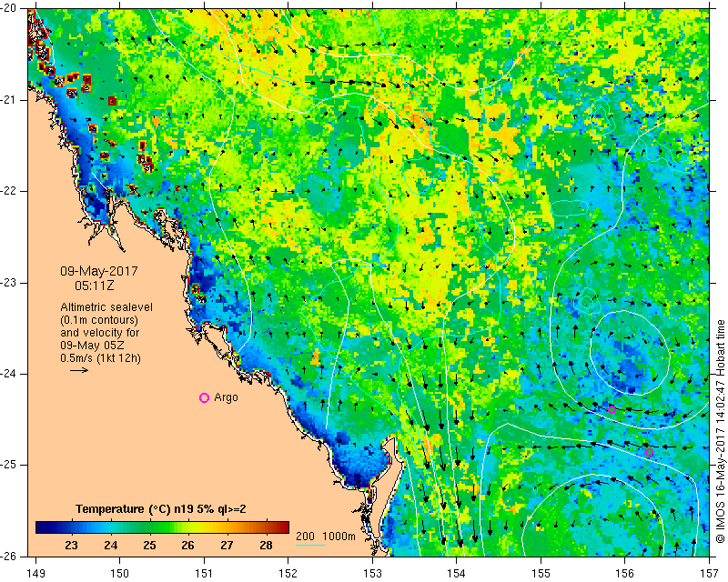Click the IMOS copyright timestamp text
The height and width of the screenshot is (582, 728).
click(x=720, y=431)
